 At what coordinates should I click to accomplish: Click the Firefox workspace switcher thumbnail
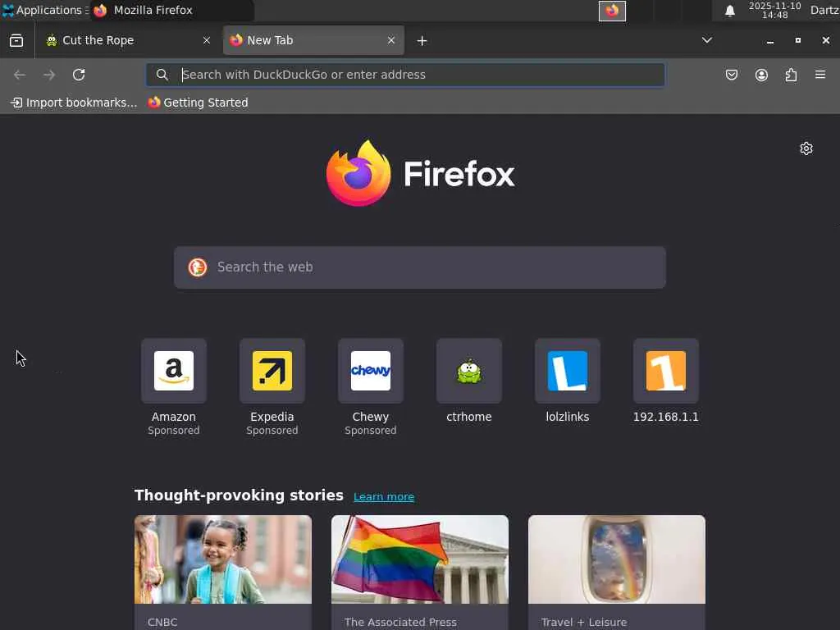point(612,11)
